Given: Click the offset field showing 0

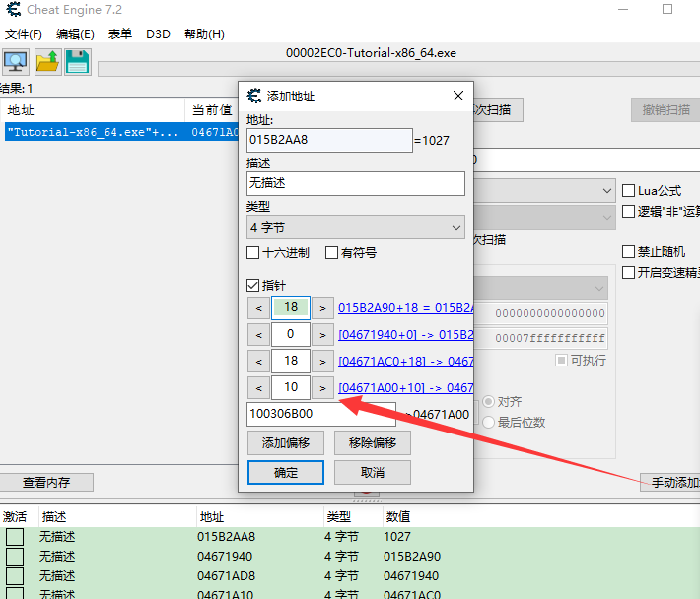Looking at the screenshot, I should [x=291, y=334].
